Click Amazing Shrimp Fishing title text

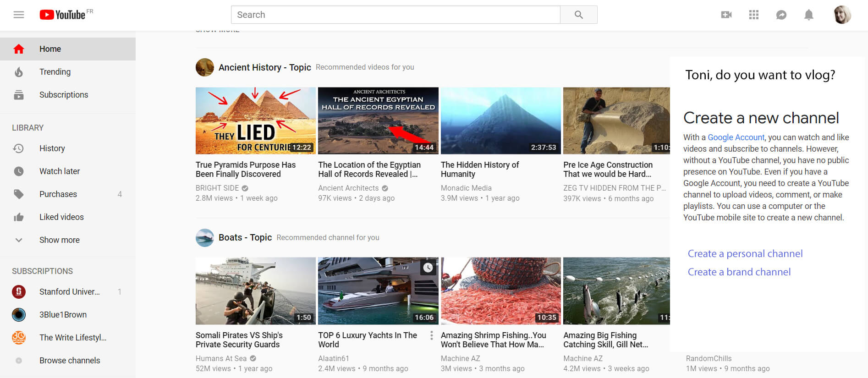coord(494,340)
